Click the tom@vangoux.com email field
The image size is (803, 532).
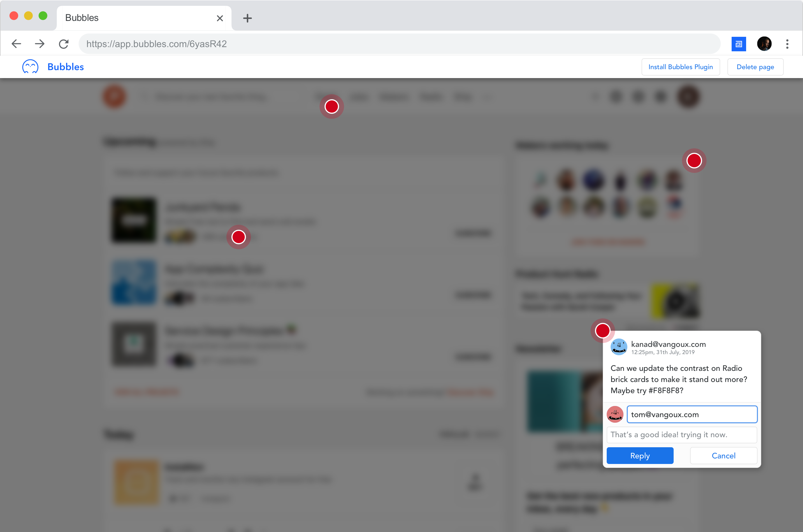[x=692, y=415]
